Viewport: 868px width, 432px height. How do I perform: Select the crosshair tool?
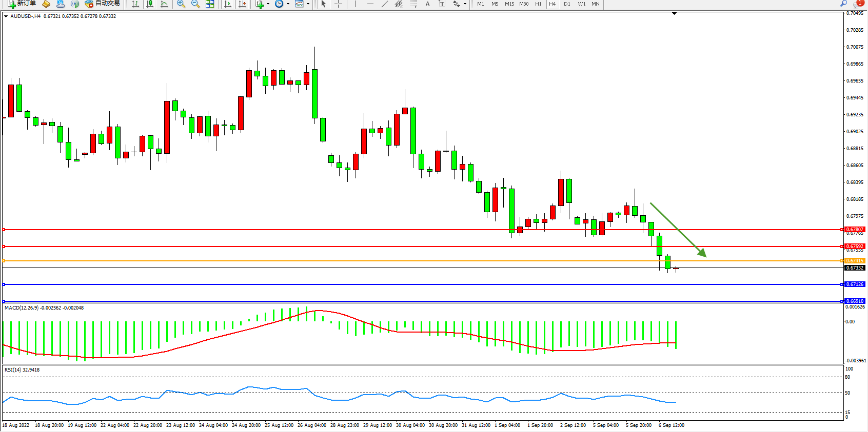tap(338, 4)
